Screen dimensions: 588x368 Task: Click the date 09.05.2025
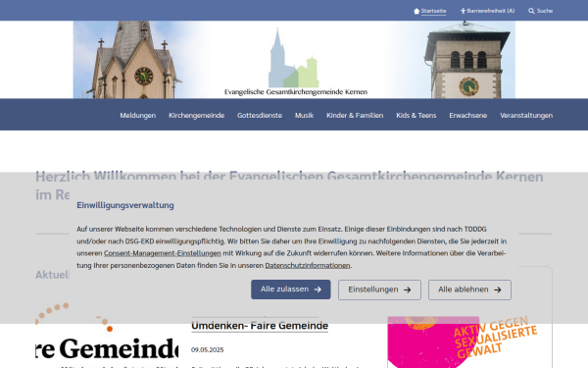pyautogui.click(x=208, y=350)
